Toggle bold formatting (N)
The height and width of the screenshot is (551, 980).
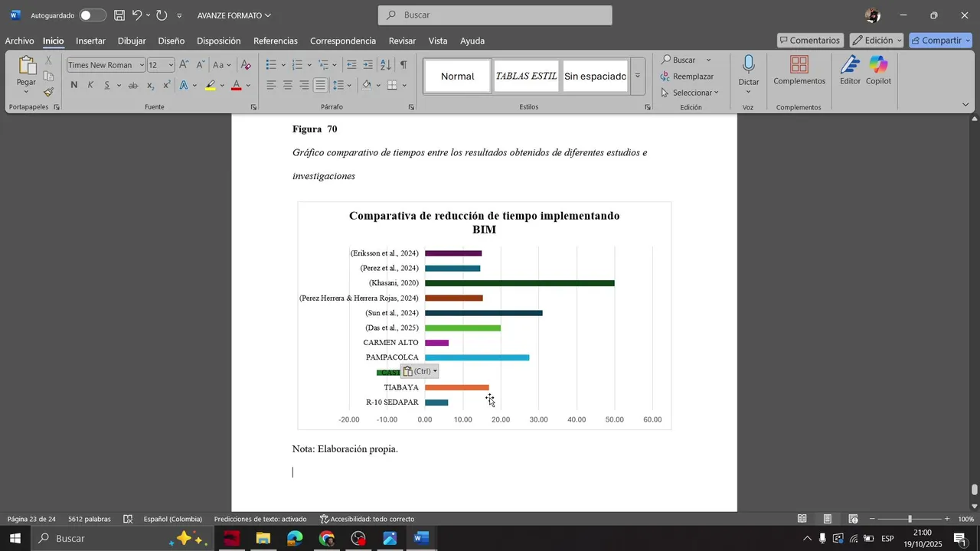[74, 85]
